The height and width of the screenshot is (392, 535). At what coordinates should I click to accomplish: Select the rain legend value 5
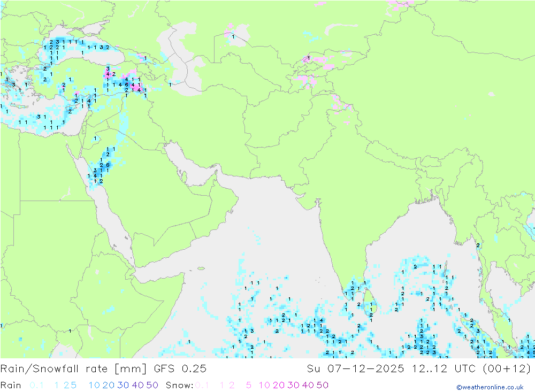pyautogui.click(x=73, y=385)
